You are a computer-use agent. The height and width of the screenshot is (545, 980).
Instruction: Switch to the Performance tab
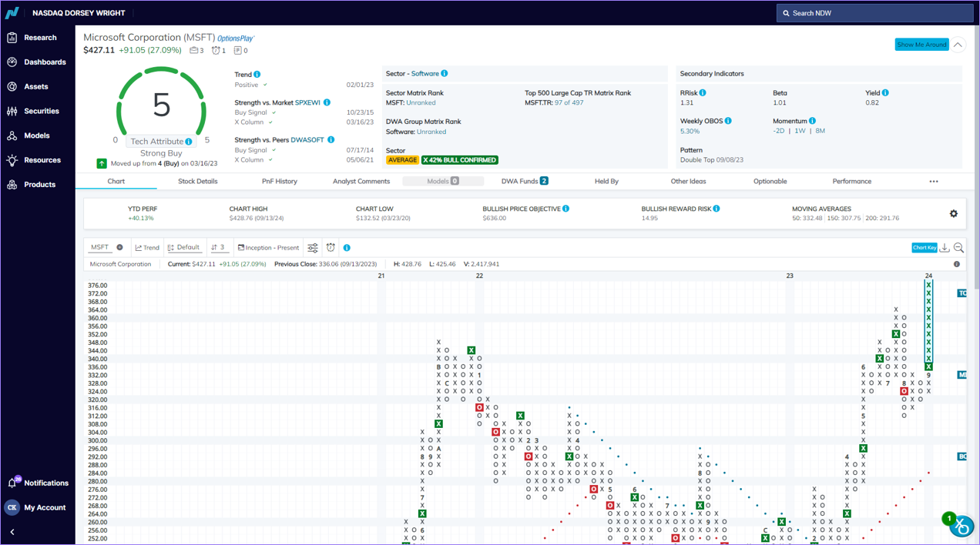pos(852,182)
